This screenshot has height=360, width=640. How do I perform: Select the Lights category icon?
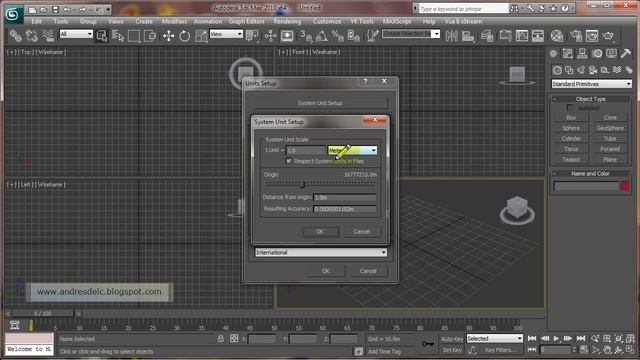[x=581, y=70]
